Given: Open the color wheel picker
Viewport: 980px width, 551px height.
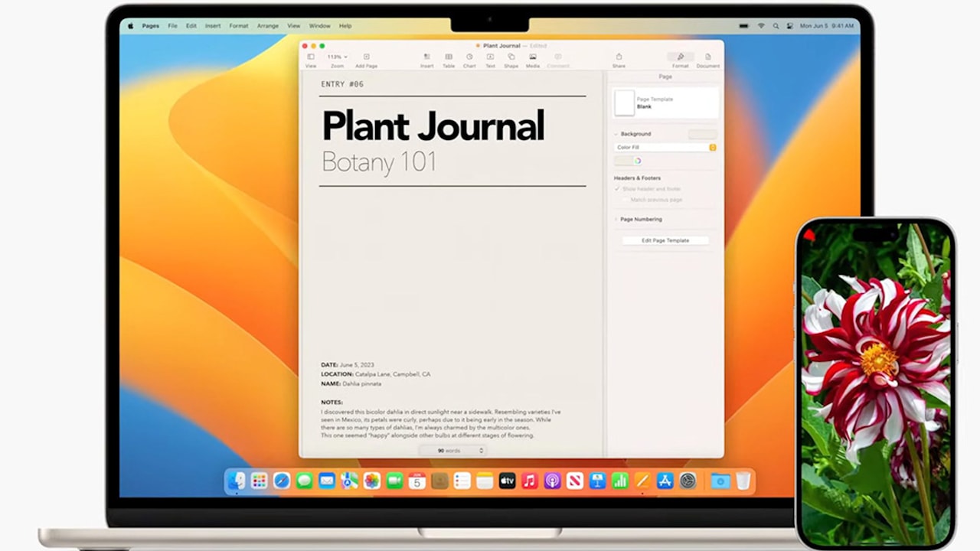Looking at the screenshot, I should pos(638,161).
